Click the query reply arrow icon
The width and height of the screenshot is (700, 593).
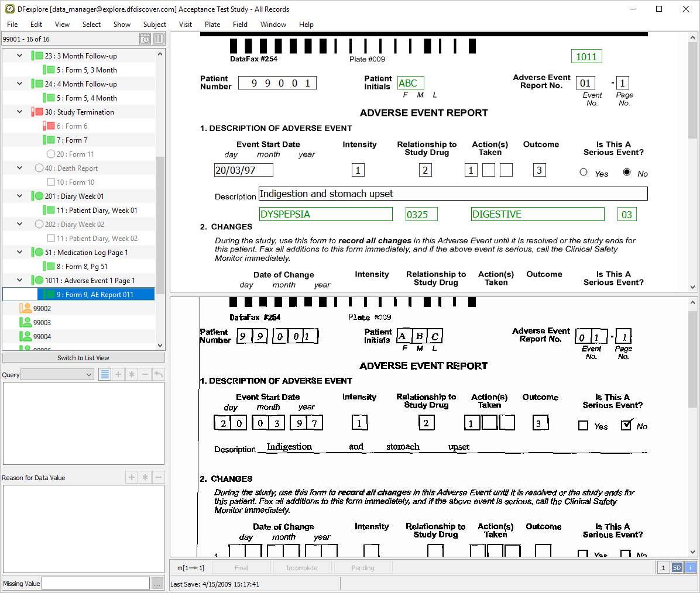[x=158, y=374]
